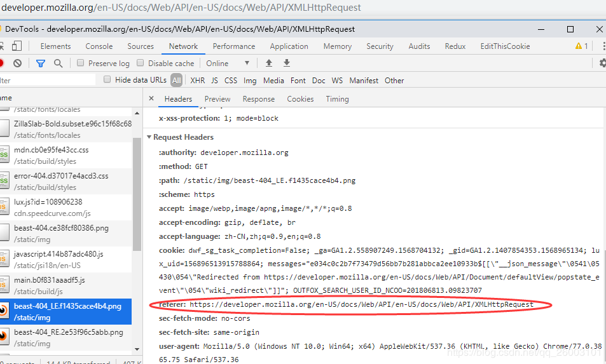
Task: Open the DevTools network settings gear
Action: (602, 64)
